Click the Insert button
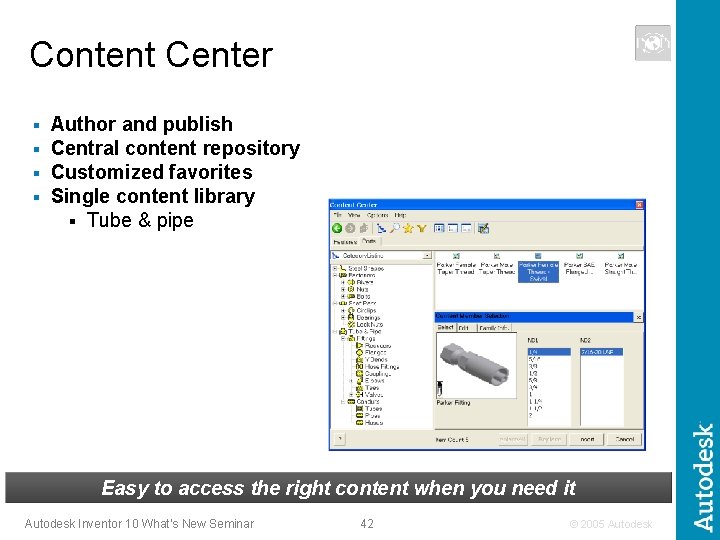Image resolution: width=720 pixels, height=540 pixels. coord(587,439)
